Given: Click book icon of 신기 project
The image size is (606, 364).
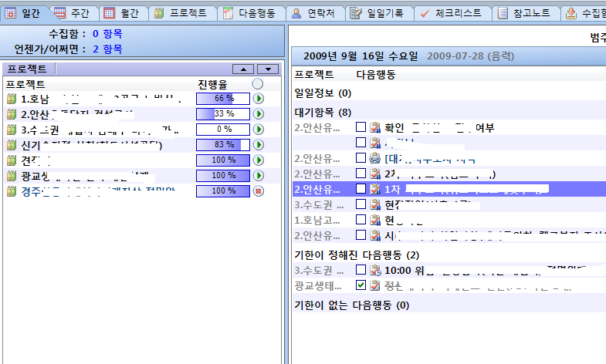Looking at the screenshot, I should [12, 145].
